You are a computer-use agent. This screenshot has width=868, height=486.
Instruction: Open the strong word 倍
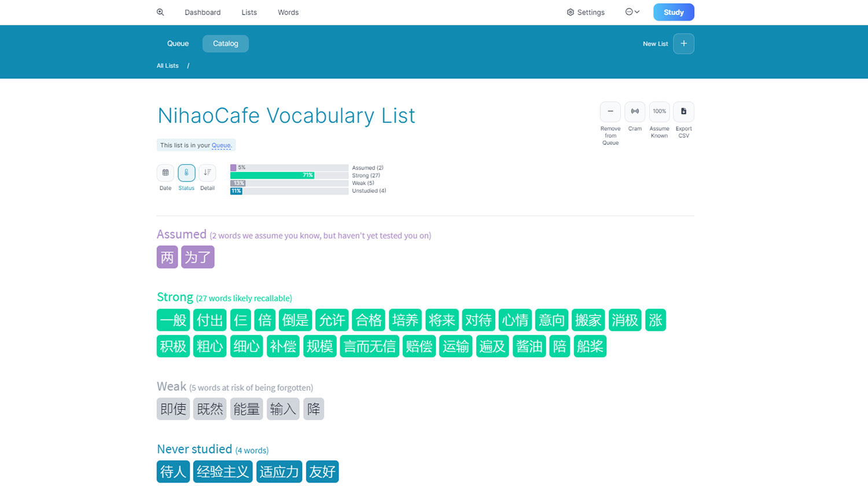click(x=265, y=320)
